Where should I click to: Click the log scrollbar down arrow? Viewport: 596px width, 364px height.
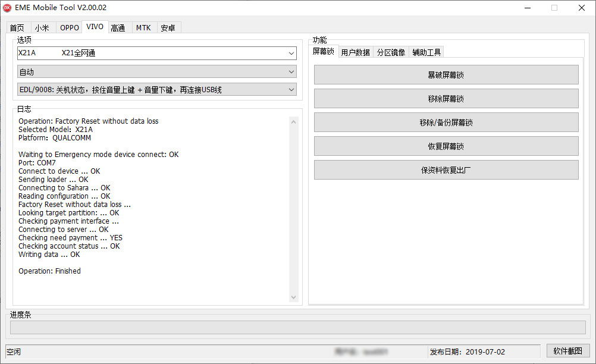293,297
